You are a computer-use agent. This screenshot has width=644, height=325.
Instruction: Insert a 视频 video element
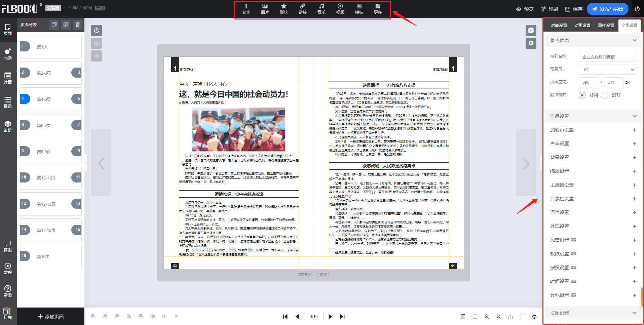click(340, 9)
